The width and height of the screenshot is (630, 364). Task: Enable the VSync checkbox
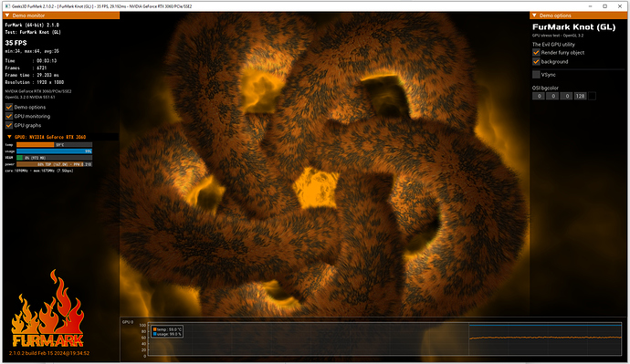(x=536, y=75)
